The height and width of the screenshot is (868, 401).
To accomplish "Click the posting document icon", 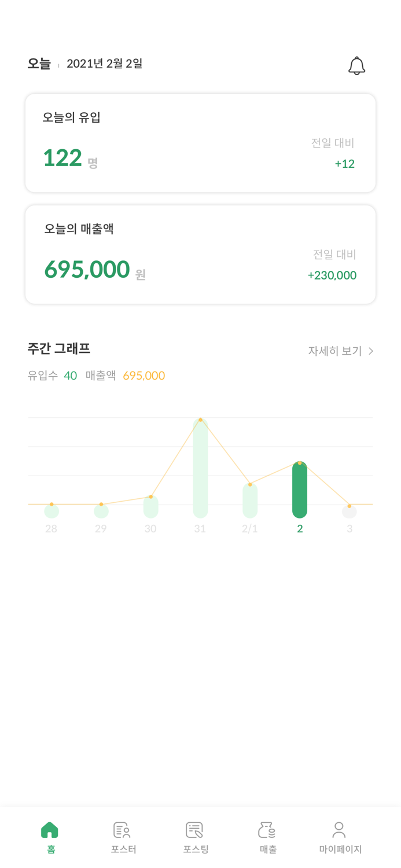I will click(194, 830).
